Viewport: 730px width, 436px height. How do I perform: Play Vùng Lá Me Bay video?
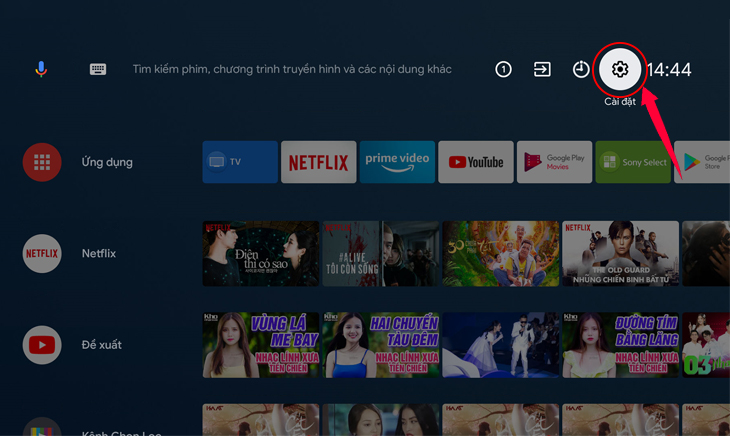(x=261, y=345)
